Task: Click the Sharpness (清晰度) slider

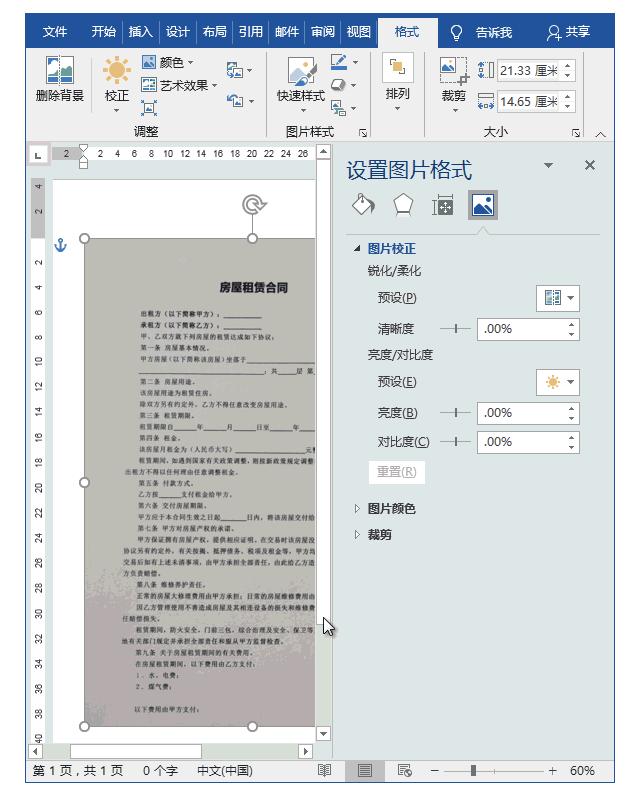Action: 455,329
